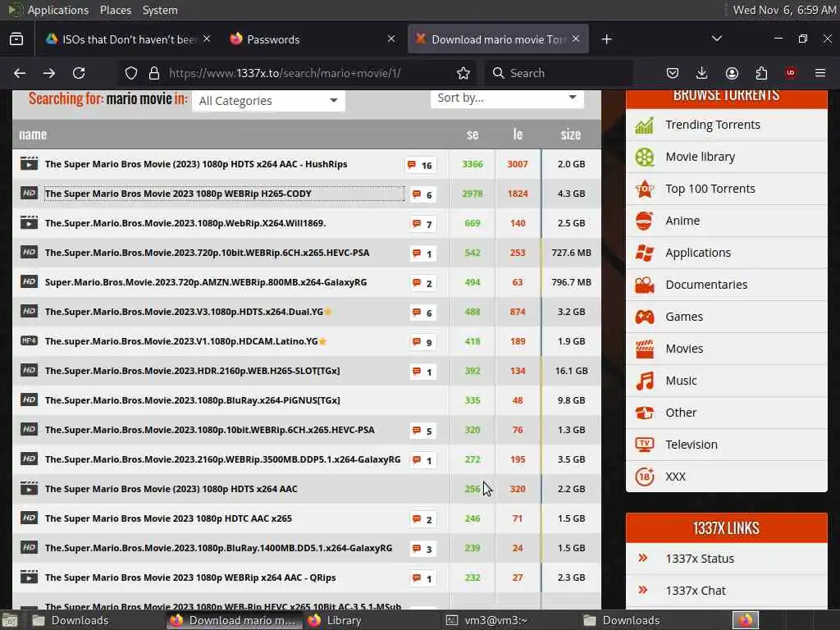The width and height of the screenshot is (840, 630).
Task: Select the Download mario movie tab
Action: (x=498, y=39)
